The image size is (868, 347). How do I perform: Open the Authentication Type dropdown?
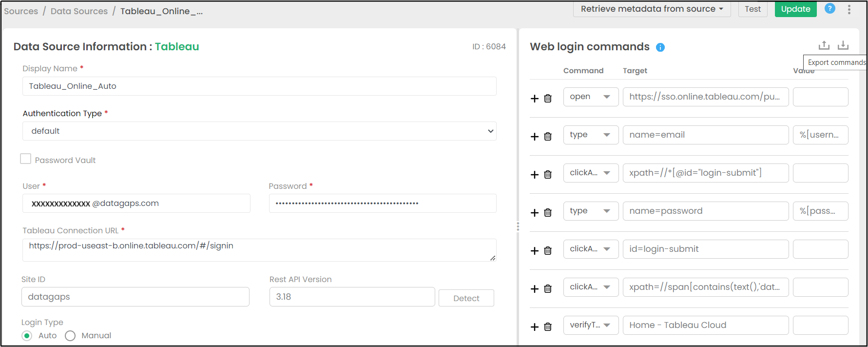[259, 131]
